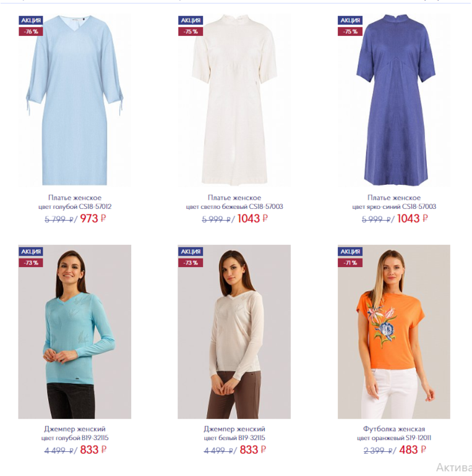The image size is (472, 476).
Task: Click the 833 ₽ price of white jumper
Action: [253, 450]
